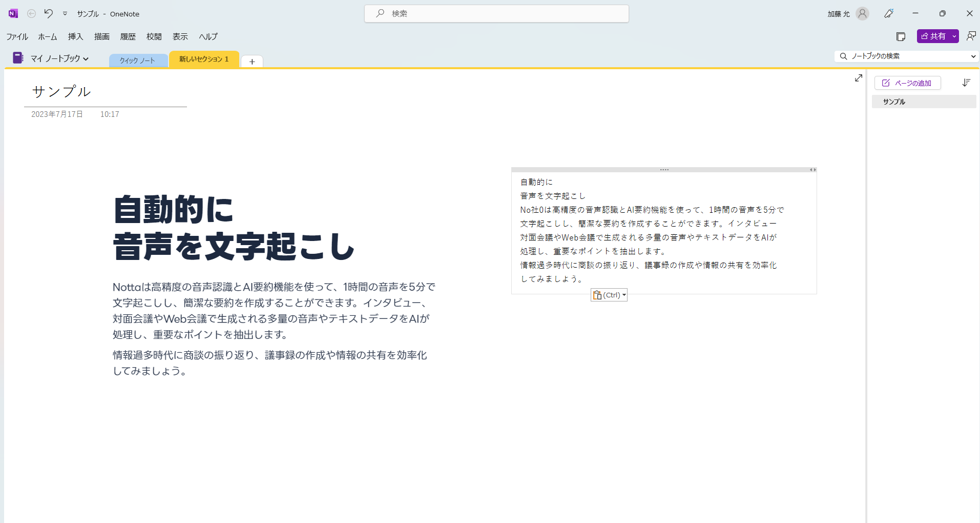The height and width of the screenshot is (523, 980).
Task: Open the Quick Access Toolbar customize arrow
Action: tap(65, 14)
